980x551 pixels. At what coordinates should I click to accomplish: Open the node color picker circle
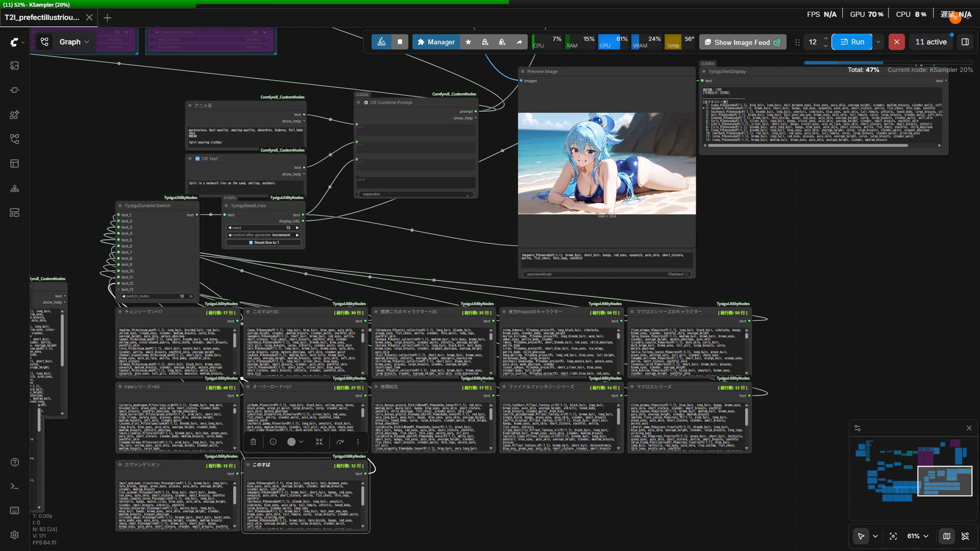291,442
